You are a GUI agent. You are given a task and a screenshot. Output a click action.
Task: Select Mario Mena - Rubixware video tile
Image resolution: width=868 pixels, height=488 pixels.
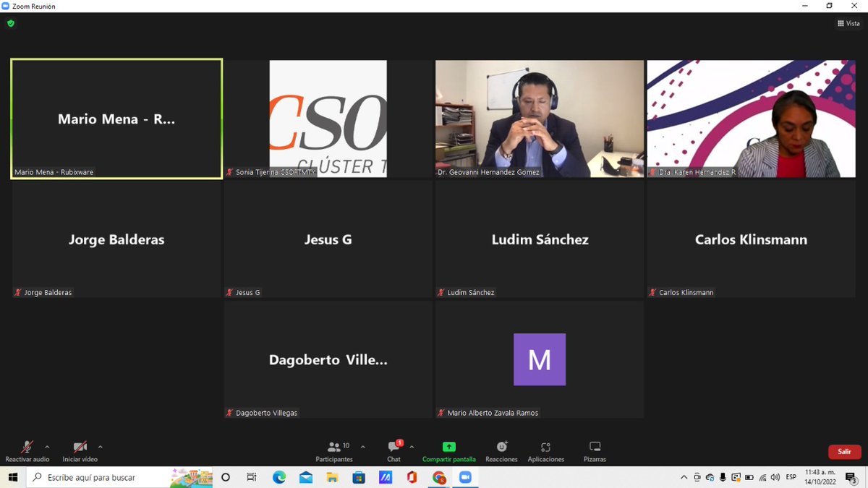click(116, 119)
